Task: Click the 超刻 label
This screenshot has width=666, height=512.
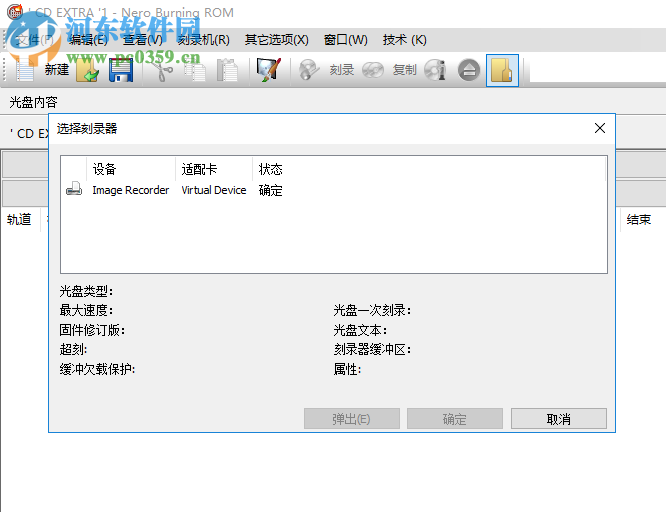Action: [x=73, y=350]
